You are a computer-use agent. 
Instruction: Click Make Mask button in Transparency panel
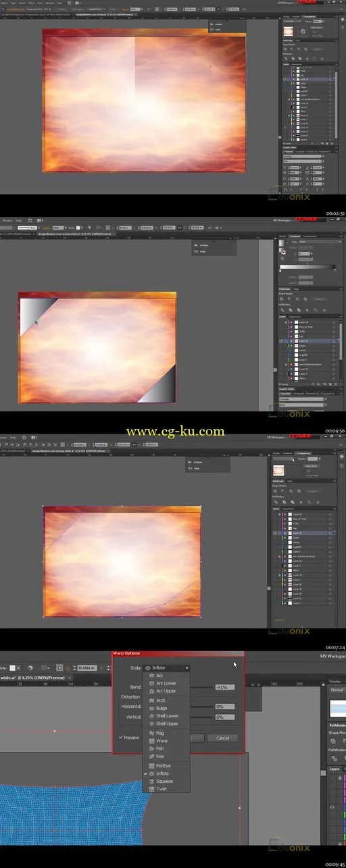(x=310, y=466)
